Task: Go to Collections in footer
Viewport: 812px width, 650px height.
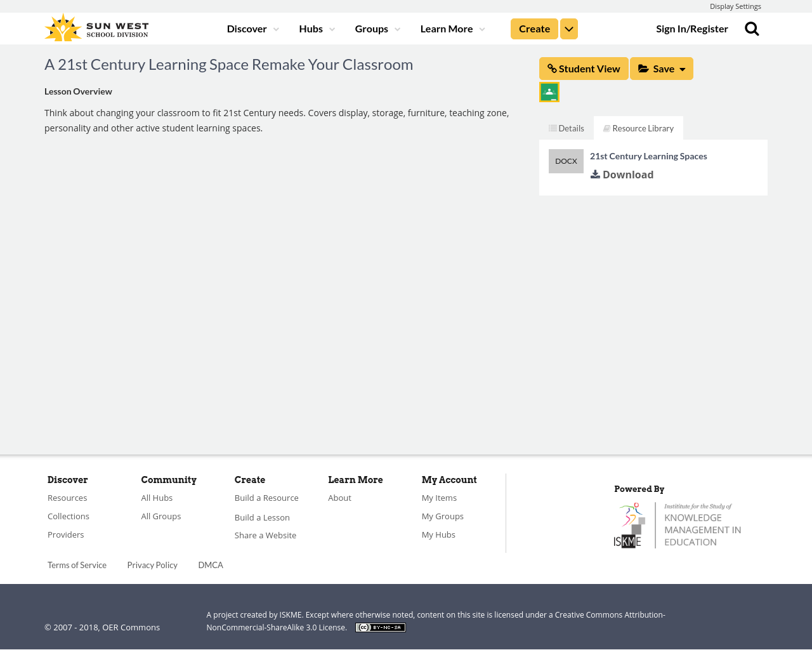Action: point(69,517)
